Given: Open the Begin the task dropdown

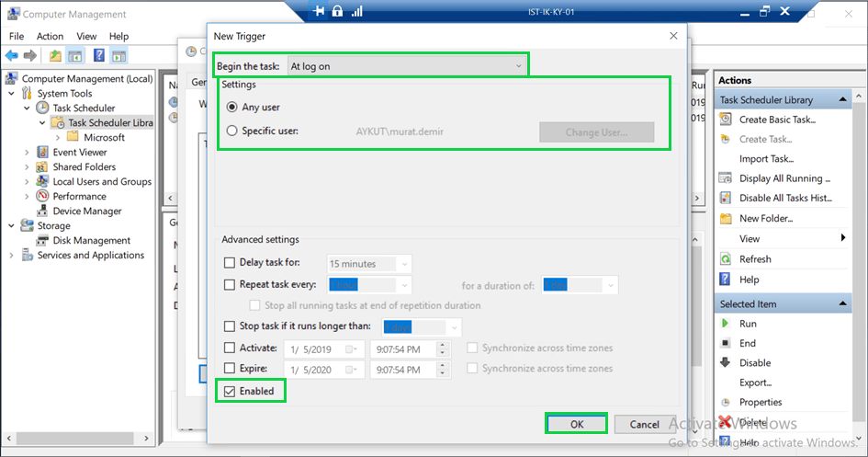Looking at the screenshot, I should click(x=407, y=66).
